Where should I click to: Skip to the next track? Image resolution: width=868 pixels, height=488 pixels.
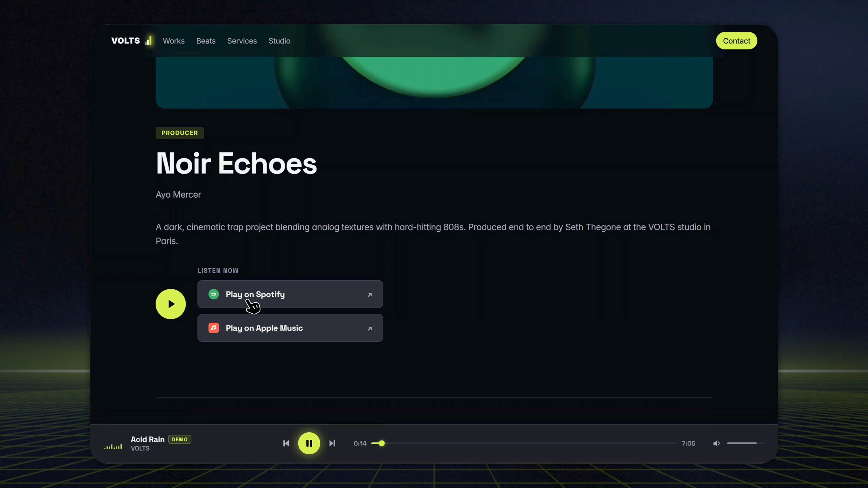[x=332, y=443]
